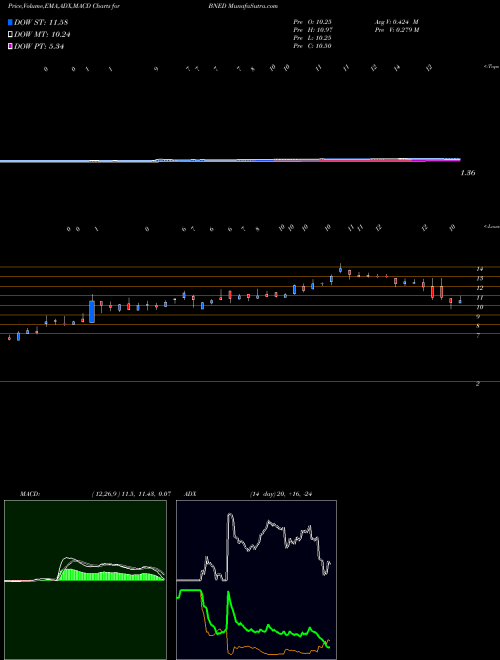Click the 'Pre O: 10.25' value

[312, 22]
